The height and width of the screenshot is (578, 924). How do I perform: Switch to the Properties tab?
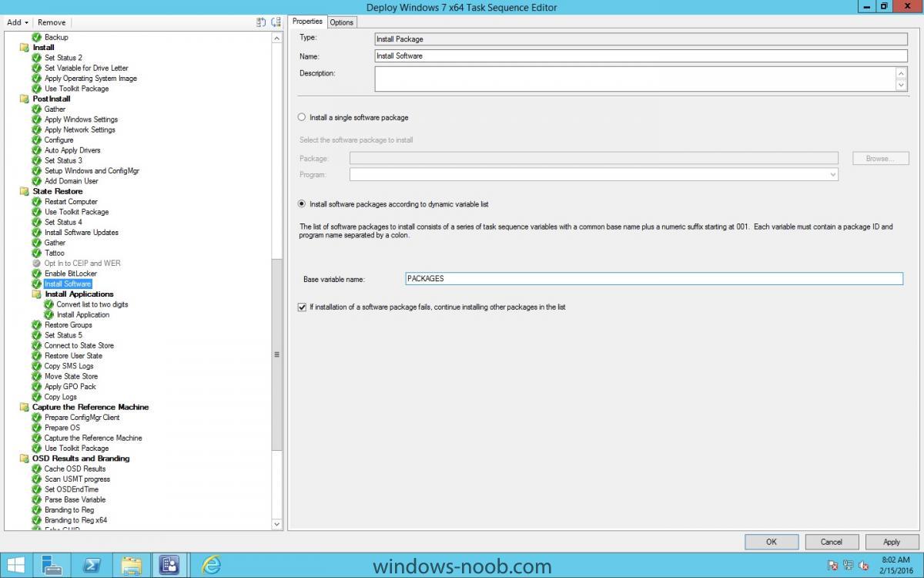(307, 22)
